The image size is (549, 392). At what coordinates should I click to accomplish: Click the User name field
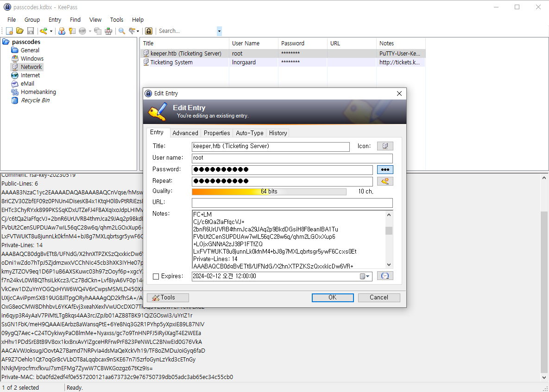pos(292,158)
